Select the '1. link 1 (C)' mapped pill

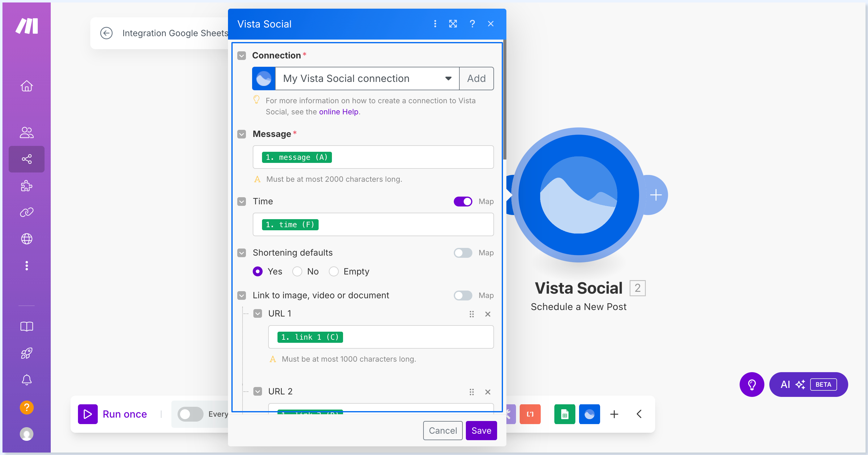310,337
